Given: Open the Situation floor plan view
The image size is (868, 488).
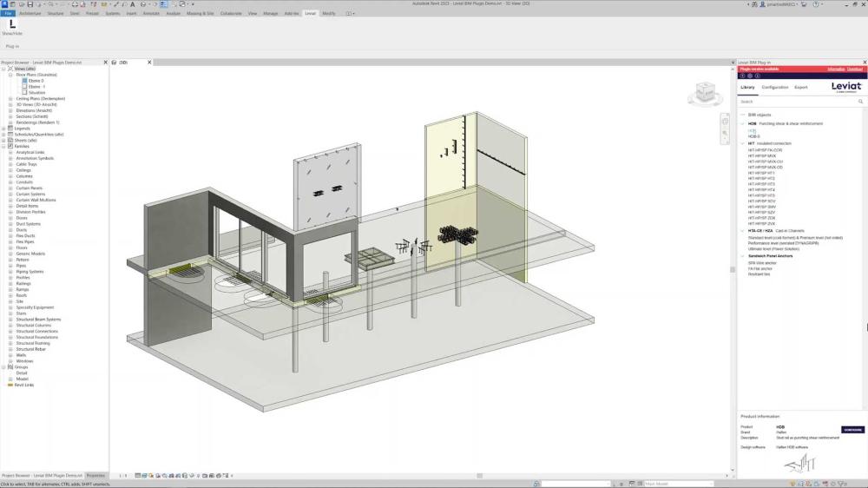Looking at the screenshot, I should click(36, 93).
